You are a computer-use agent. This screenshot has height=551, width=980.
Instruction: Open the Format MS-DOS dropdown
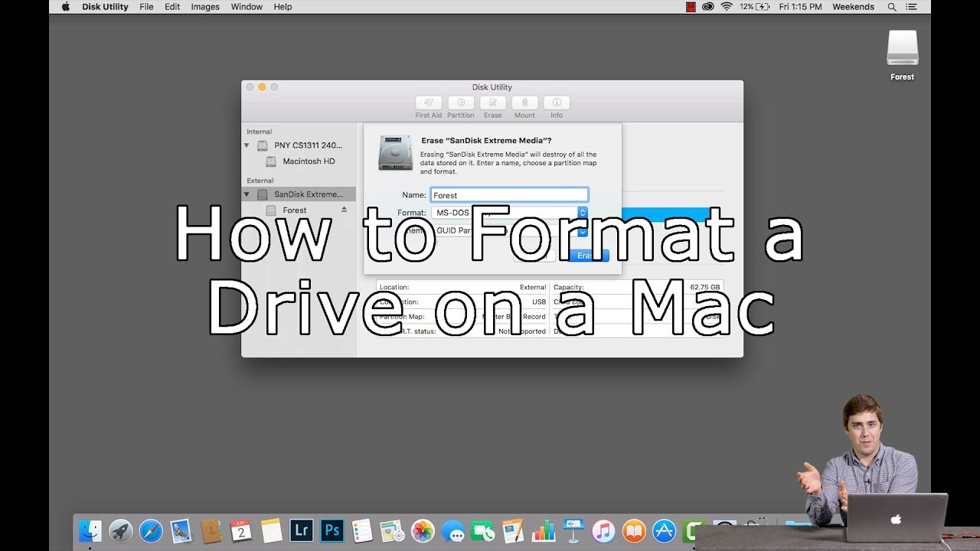(x=509, y=213)
